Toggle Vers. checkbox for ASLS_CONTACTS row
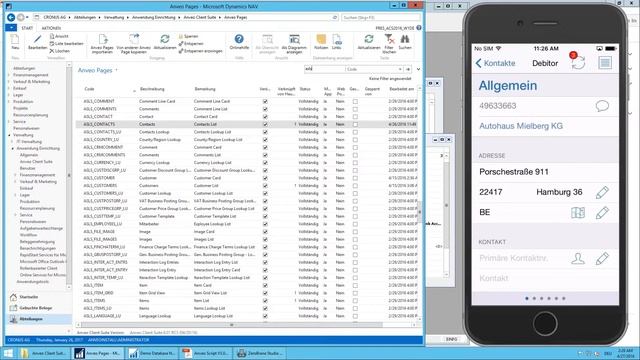The width and height of the screenshot is (640, 360). tap(265, 124)
